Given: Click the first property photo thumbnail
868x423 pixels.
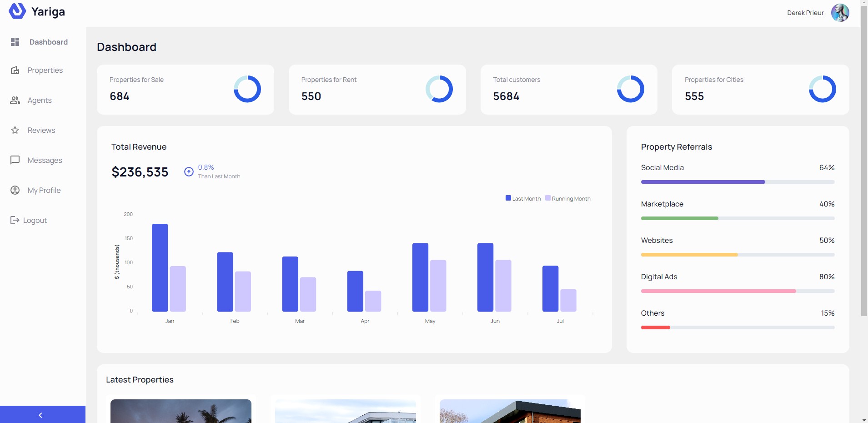Looking at the screenshot, I should tap(181, 411).
